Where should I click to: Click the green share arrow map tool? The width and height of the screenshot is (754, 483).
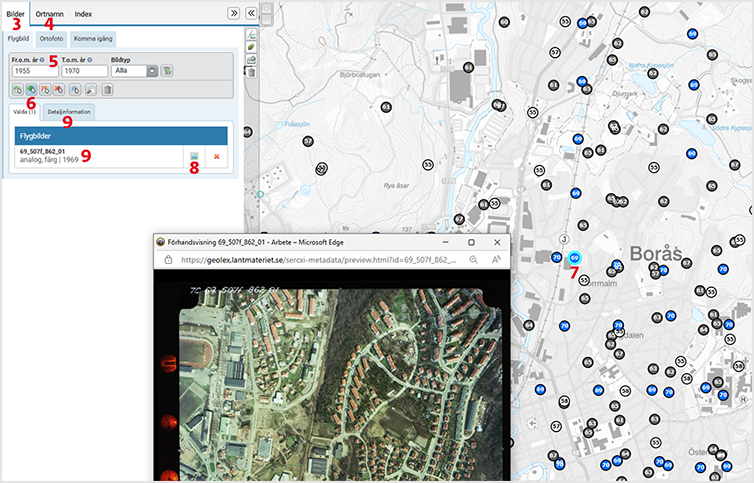(x=251, y=60)
